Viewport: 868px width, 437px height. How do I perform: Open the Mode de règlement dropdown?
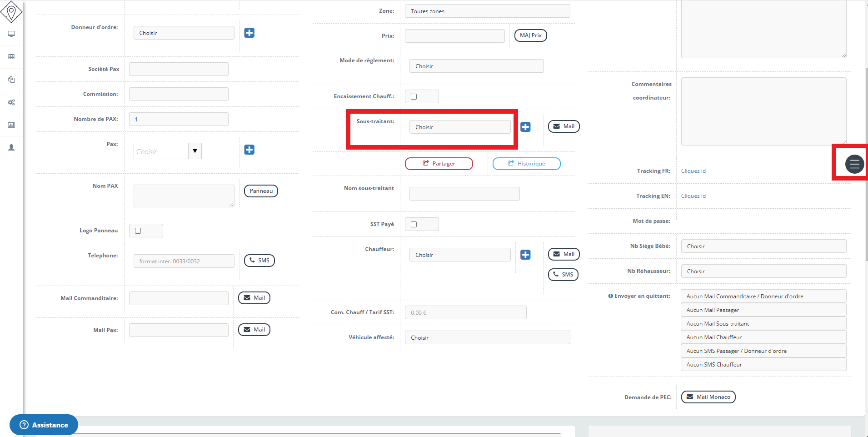pos(476,66)
